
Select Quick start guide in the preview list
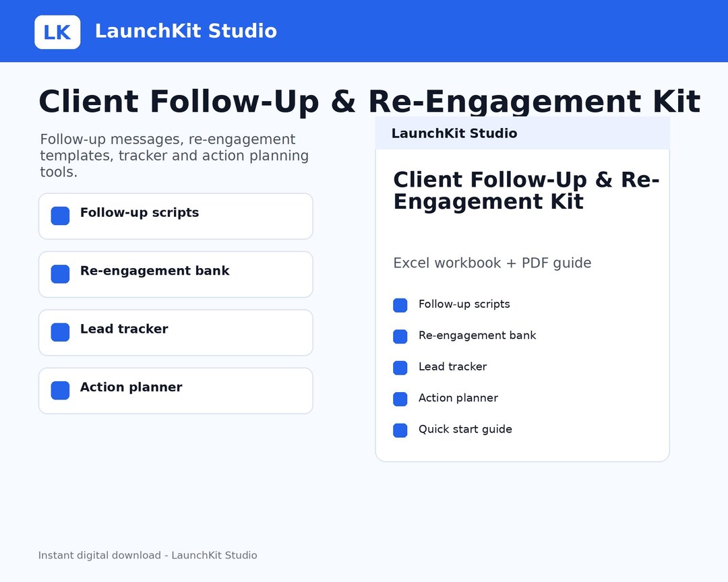coord(465,429)
